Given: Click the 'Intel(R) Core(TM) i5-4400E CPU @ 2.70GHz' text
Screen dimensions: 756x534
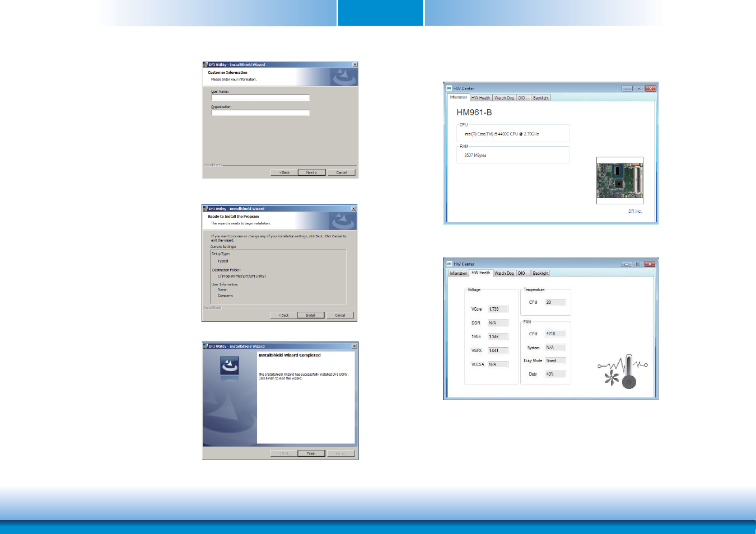Looking at the screenshot, I should coord(502,134).
